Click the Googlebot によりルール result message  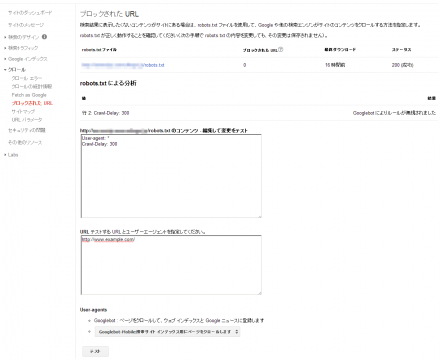click(x=394, y=113)
